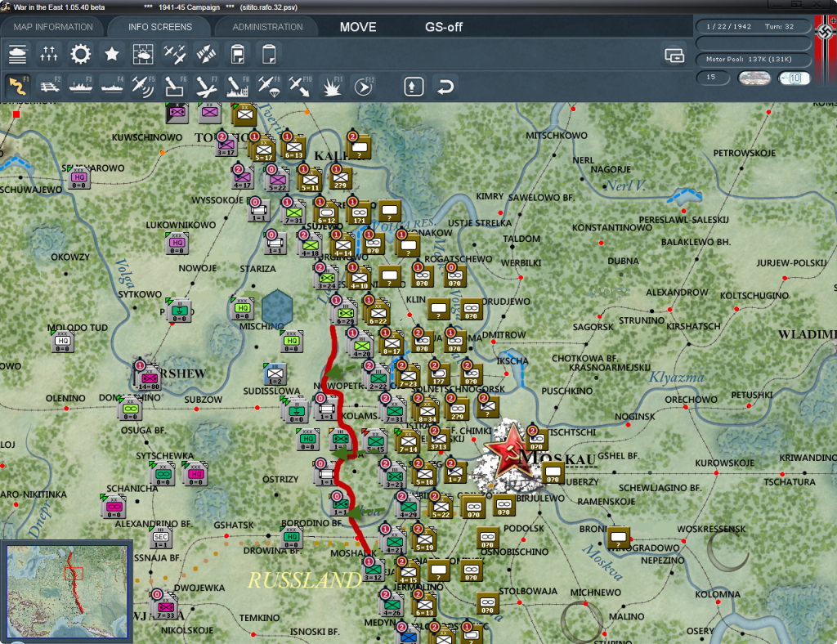Click the F11 explosion attack icon
This screenshot has width=837, height=644.
[x=332, y=86]
